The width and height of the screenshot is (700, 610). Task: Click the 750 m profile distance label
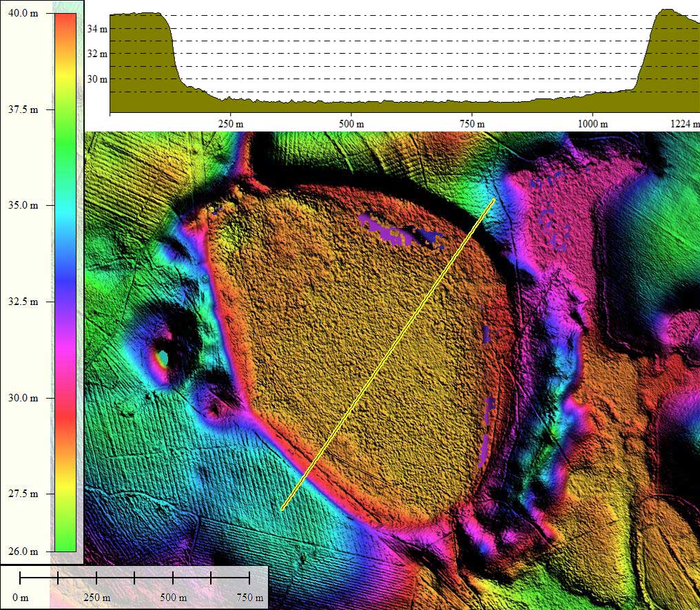point(473,124)
